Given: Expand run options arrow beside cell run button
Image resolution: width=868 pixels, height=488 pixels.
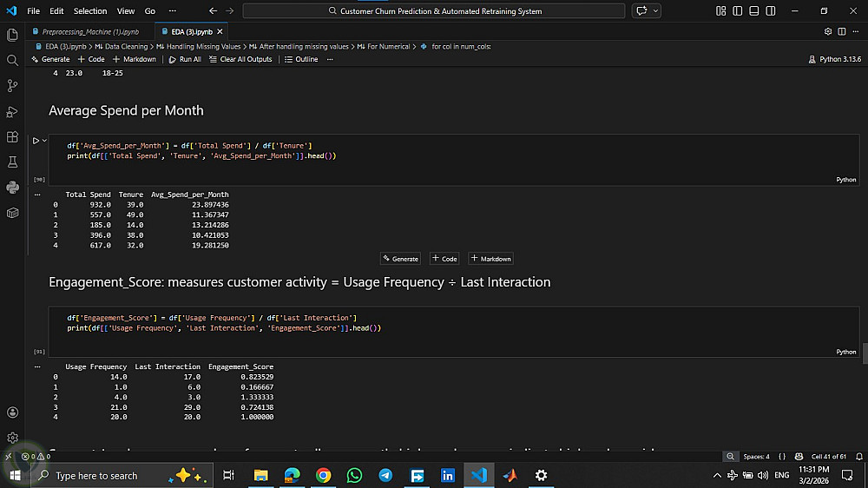Looking at the screenshot, I should click(x=44, y=140).
